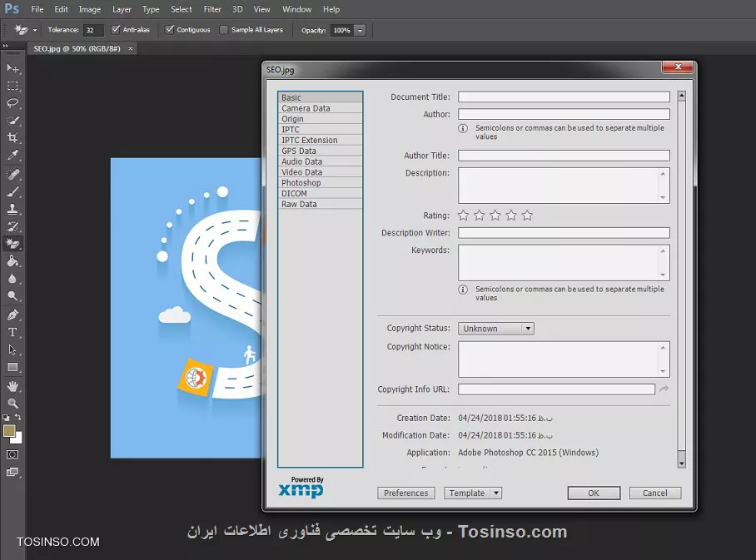Open the Image menu
The width and height of the screenshot is (756, 560).
point(90,9)
